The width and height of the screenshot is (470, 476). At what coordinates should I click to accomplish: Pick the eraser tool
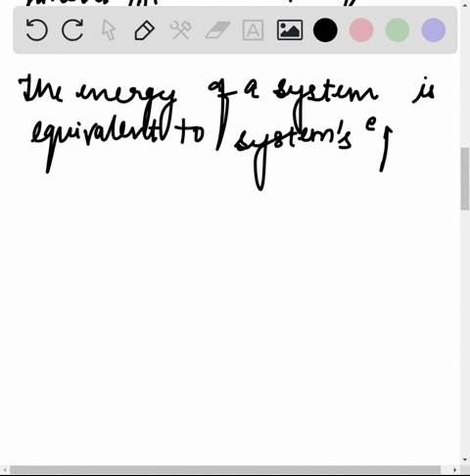pos(217,30)
